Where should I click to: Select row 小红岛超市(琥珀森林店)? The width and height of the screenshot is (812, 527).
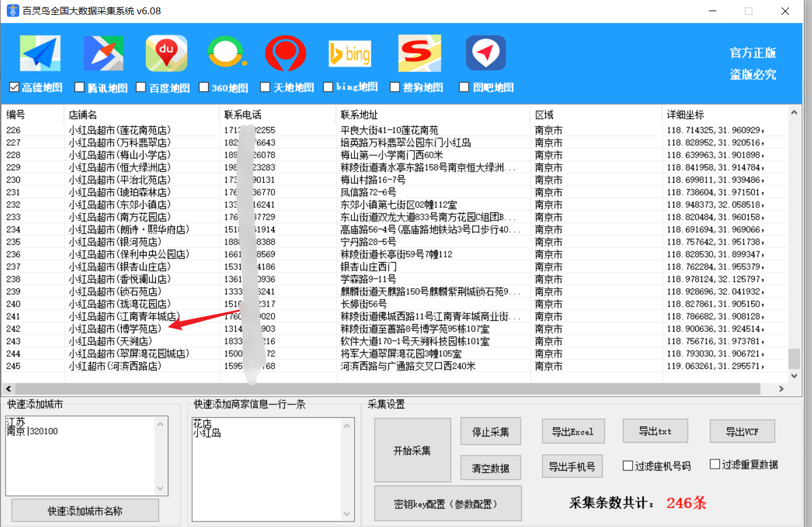tap(394, 192)
